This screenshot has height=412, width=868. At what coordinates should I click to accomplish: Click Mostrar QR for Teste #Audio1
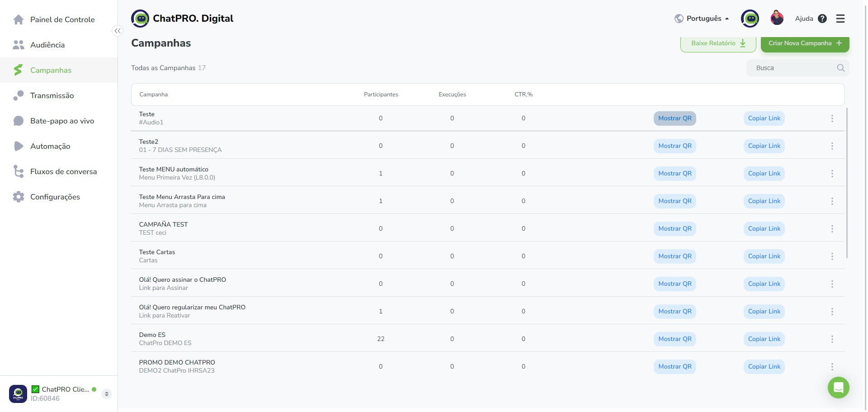click(675, 118)
